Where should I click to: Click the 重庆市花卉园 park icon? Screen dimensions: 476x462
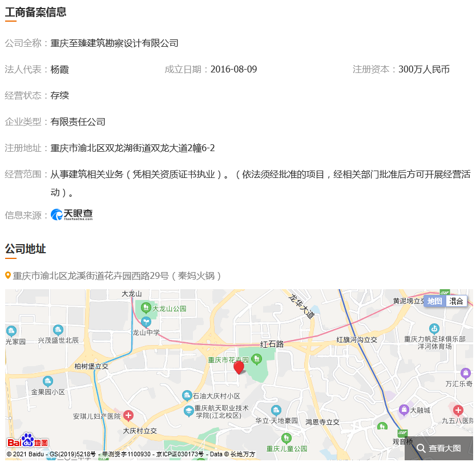click(x=257, y=359)
